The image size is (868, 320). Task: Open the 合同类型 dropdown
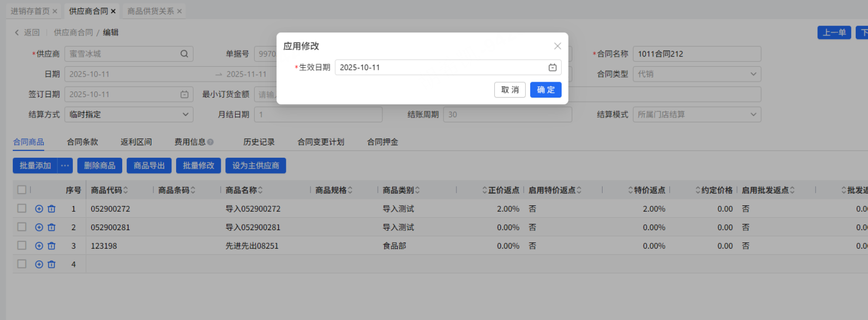point(753,74)
